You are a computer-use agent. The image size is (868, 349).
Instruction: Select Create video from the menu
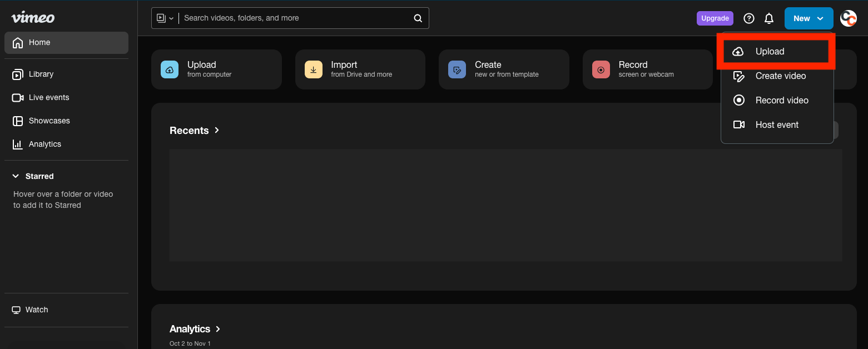780,76
